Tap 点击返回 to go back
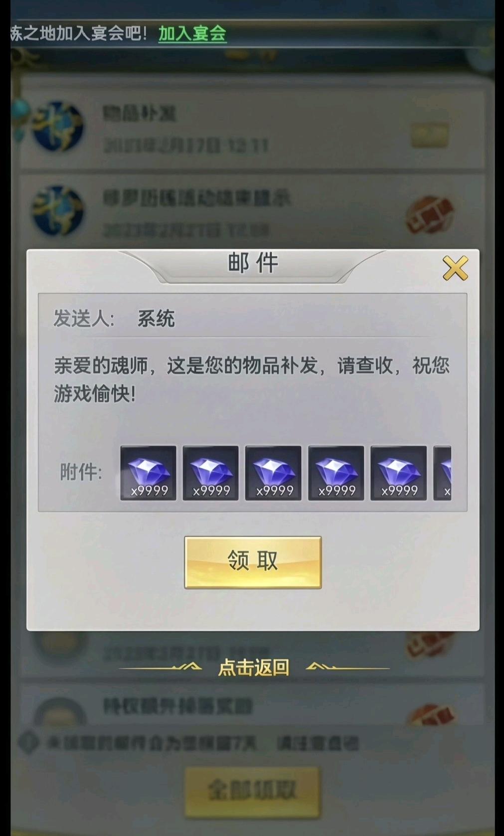504x836 pixels. tap(254, 668)
